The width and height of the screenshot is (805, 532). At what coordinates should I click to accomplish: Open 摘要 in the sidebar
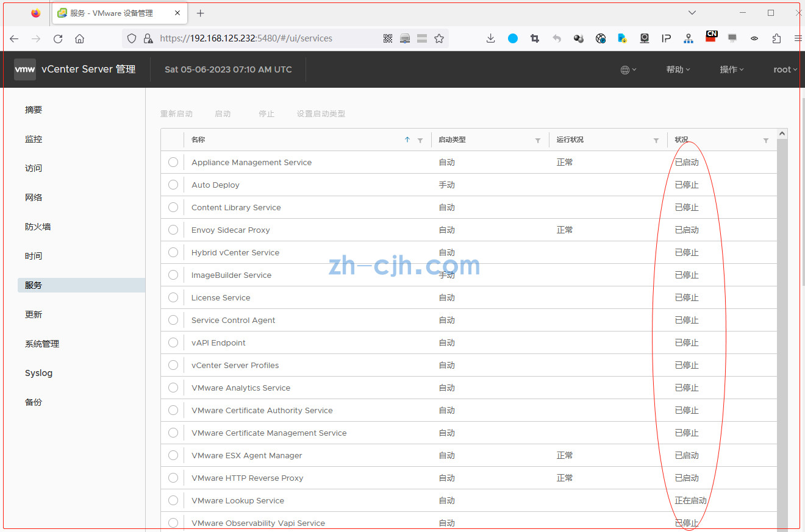pos(34,110)
